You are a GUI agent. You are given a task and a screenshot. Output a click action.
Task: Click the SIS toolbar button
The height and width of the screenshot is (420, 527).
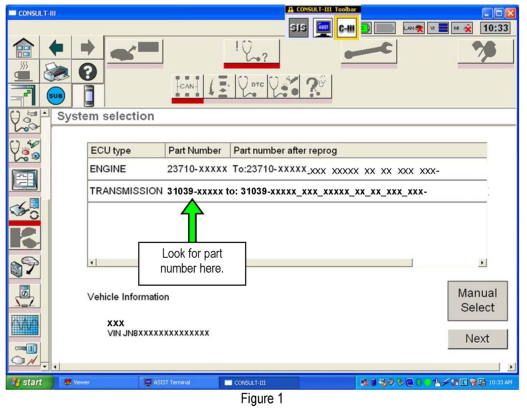point(298,28)
